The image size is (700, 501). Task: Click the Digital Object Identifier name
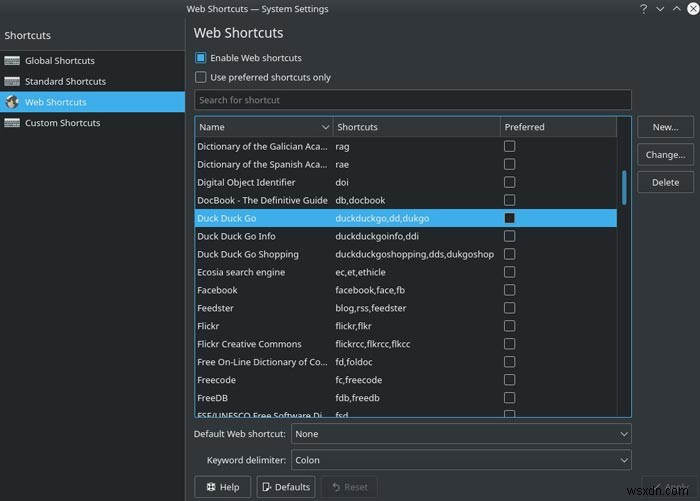point(246,182)
